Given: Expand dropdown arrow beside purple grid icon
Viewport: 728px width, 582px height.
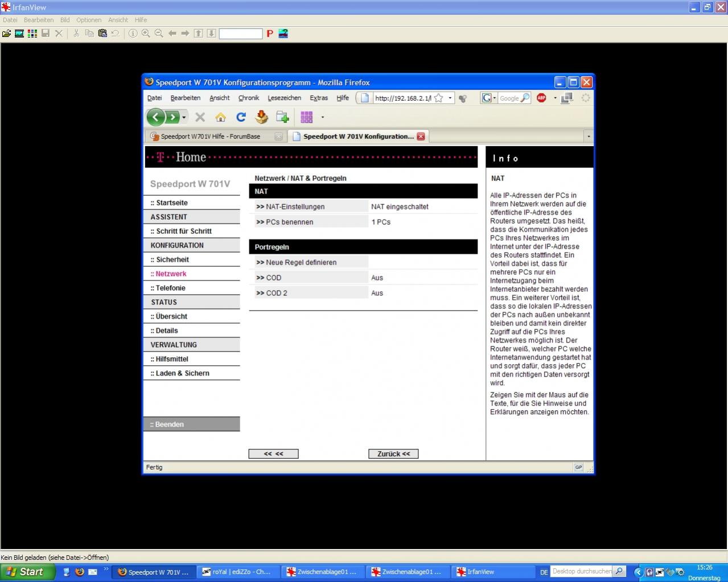Looking at the screenshot, I should [x=323, y=117].
